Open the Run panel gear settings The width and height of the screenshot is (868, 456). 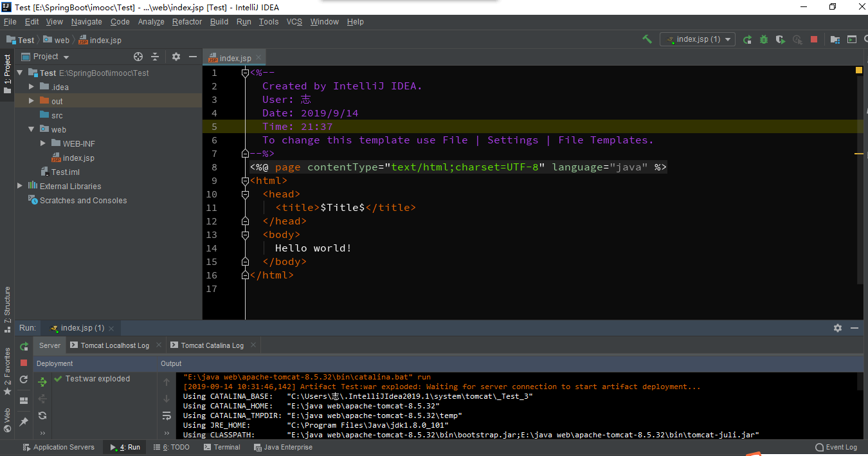(838, 328)
